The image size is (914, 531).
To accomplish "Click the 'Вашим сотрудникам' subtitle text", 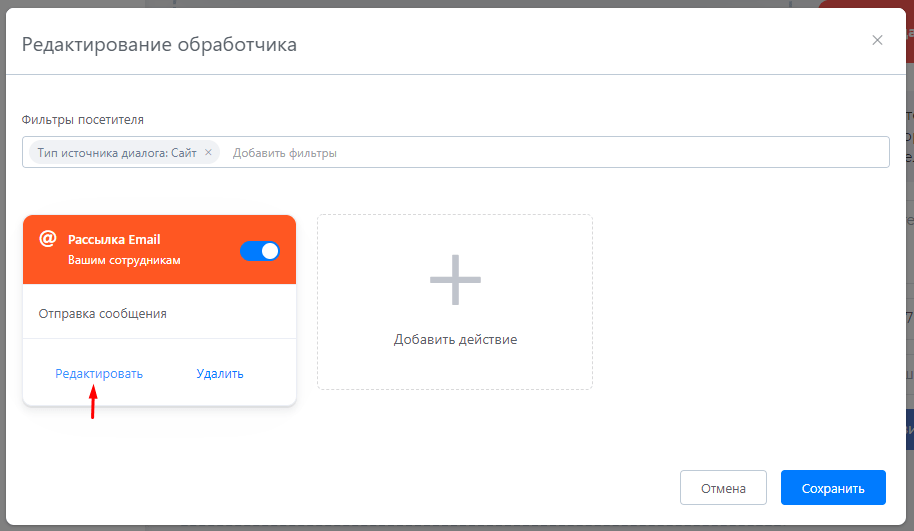I will pos(124,260).
